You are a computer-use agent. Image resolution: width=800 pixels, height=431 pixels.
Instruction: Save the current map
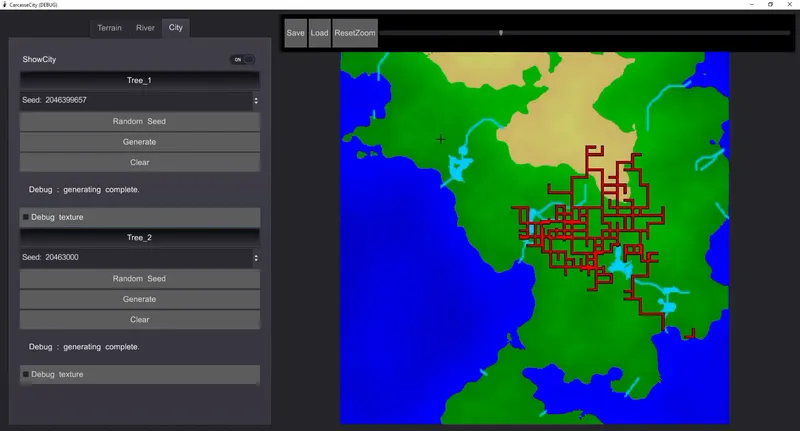click(295, 33)
